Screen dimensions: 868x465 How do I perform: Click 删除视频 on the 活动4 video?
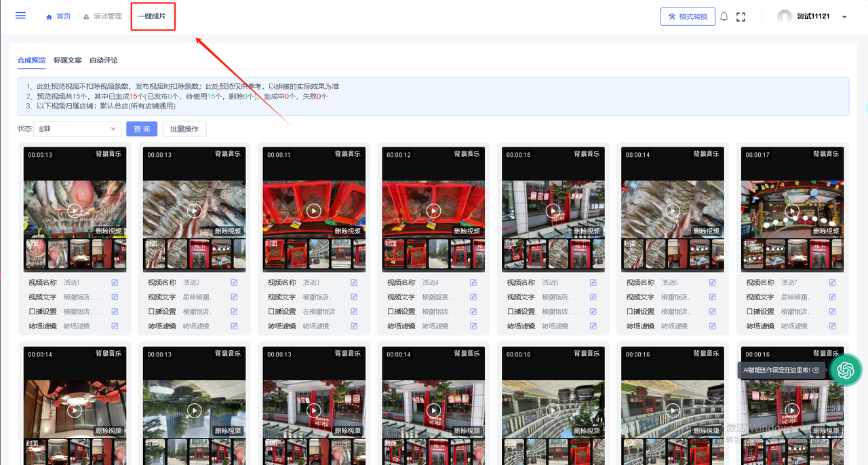(x=467, y=231)
